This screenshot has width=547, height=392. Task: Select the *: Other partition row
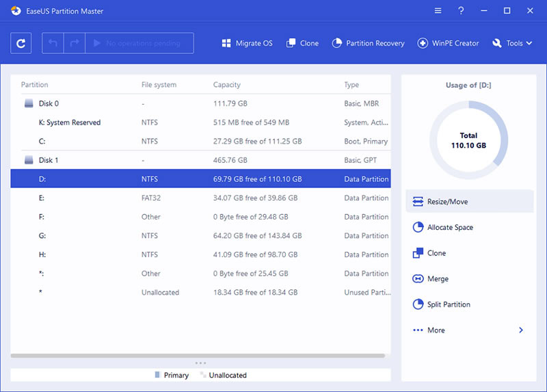coord(200,274)
